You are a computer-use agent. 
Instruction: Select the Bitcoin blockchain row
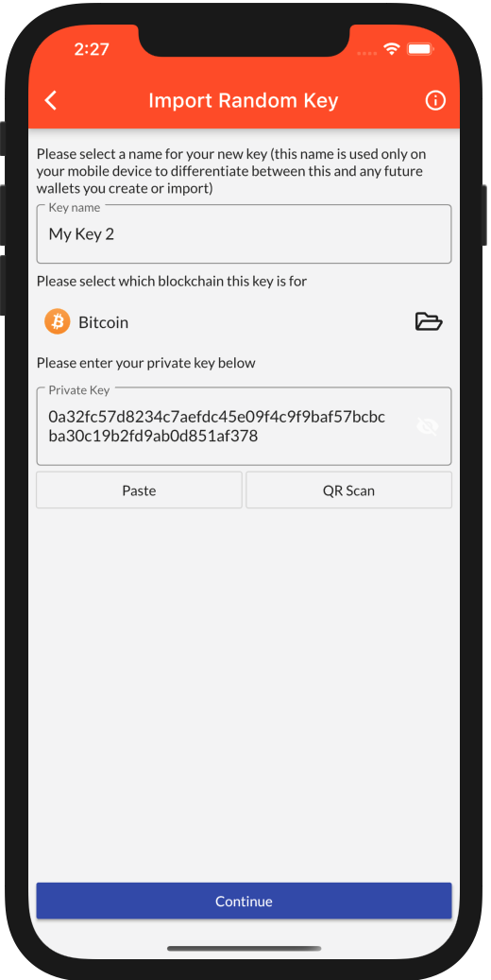tap(244, 322)
